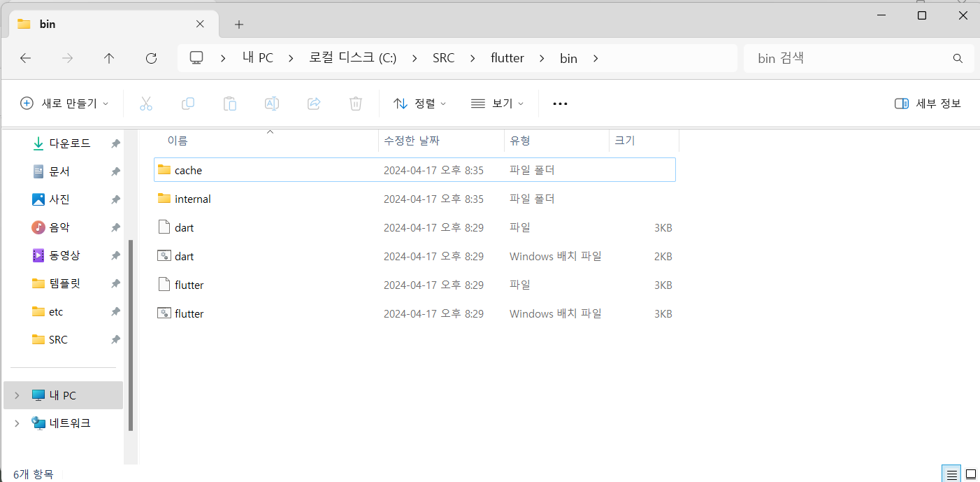Open the 새로 만들기 dropdown
Screen dimensions: 980x482
tap(64, 104)
